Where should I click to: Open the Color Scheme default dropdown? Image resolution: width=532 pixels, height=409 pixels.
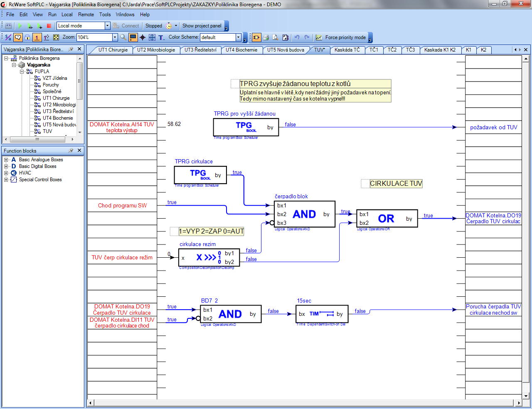[x=239, y=37]
